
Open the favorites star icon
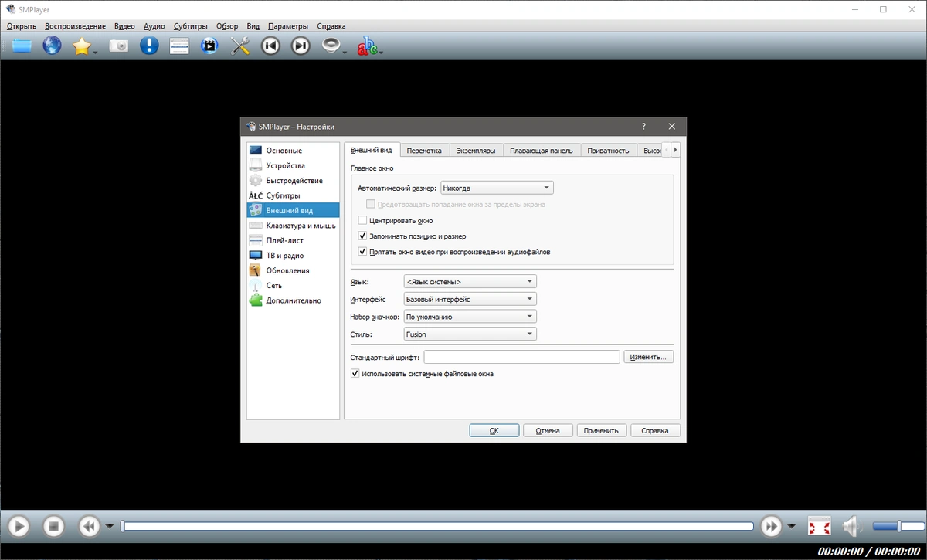click(x=82, y=46)
